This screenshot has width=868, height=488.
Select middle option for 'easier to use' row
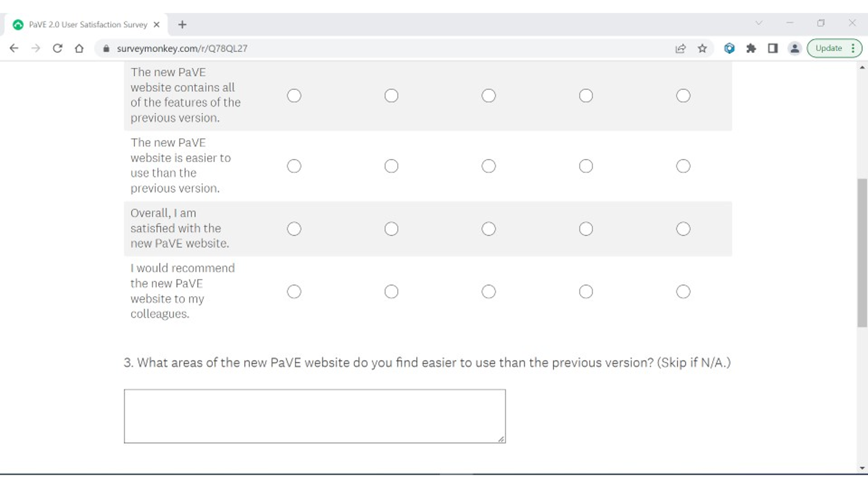coord(488,166)
